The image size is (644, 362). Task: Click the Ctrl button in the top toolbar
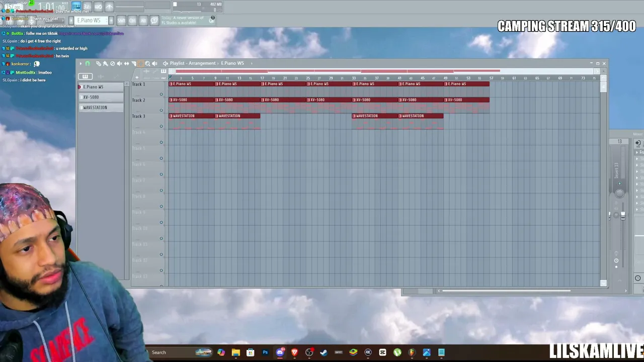[132, 21]
